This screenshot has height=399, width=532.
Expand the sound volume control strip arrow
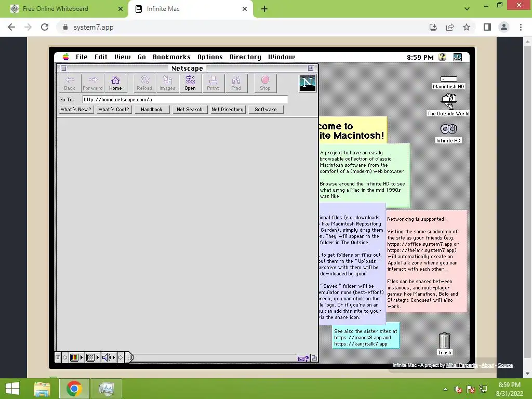[x=114, y=357]
